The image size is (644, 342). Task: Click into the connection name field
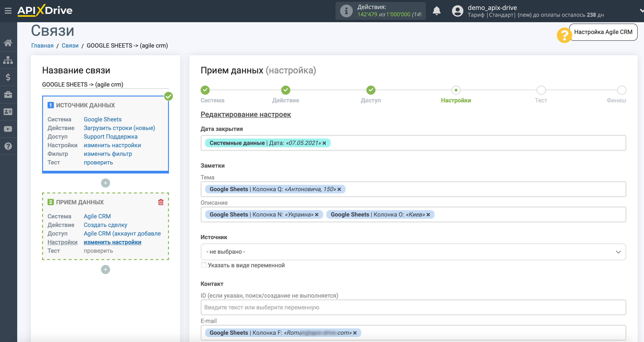pos(106,84)
